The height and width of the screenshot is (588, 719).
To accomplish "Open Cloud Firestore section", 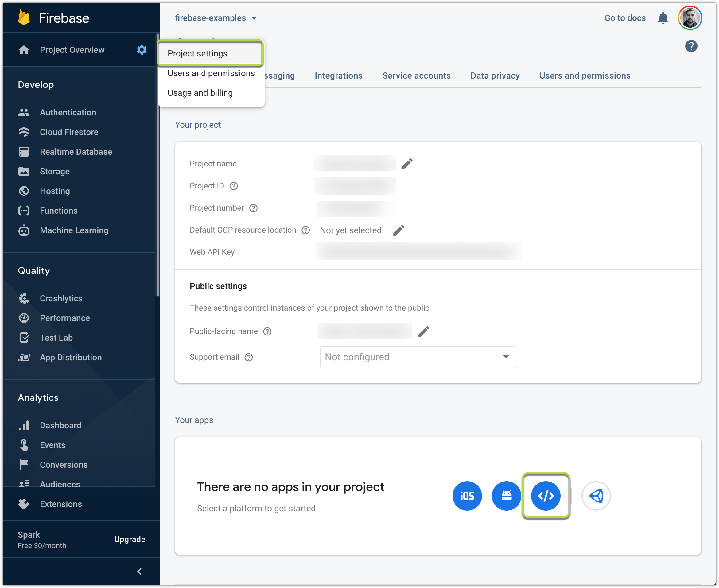I will tap(69, 132).
